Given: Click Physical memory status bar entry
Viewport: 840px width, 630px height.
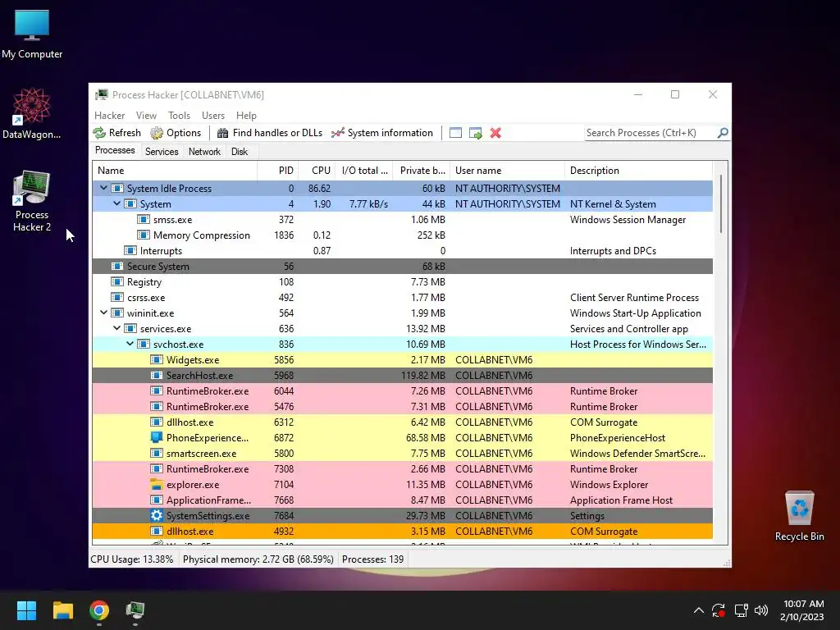Looking at the screenshot, I should [258, 559].
